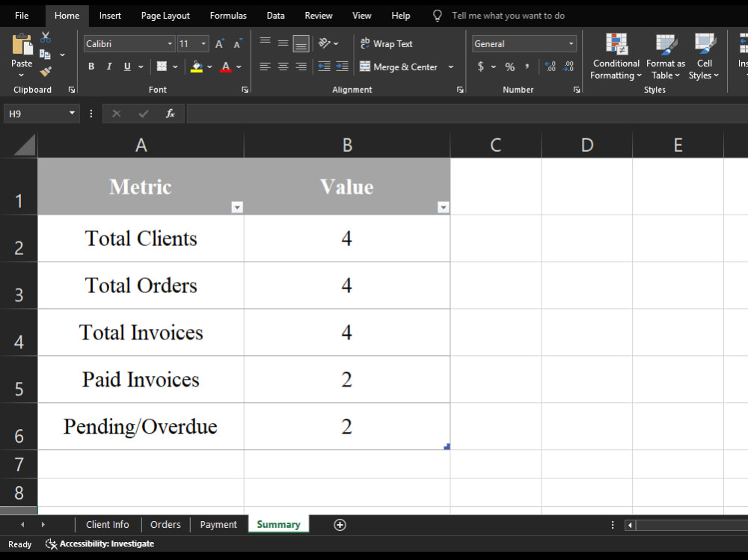Apply Accounting dollar number format
The image size is (748, 560).
point(481,67)
